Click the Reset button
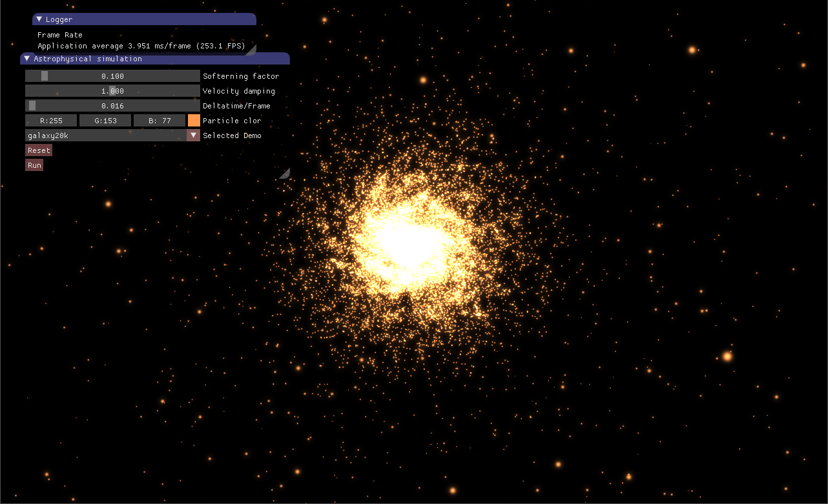Screen dimensions: 828x504 [x=39, y=150]
